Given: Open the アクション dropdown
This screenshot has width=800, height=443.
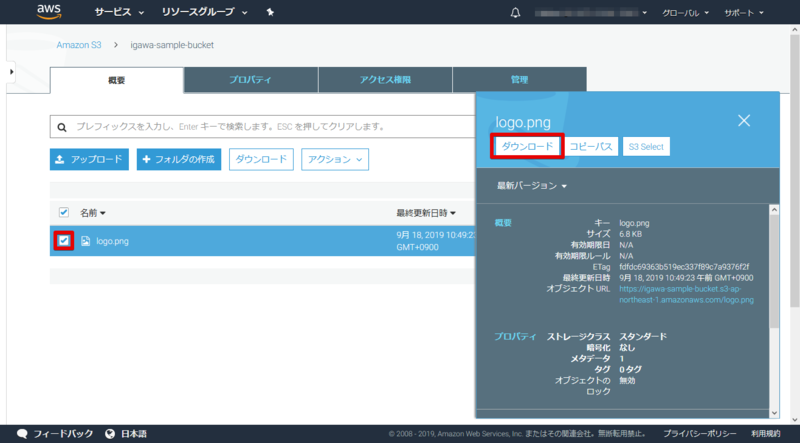Looking at the screenshot, I should click(x=335, y=159).
